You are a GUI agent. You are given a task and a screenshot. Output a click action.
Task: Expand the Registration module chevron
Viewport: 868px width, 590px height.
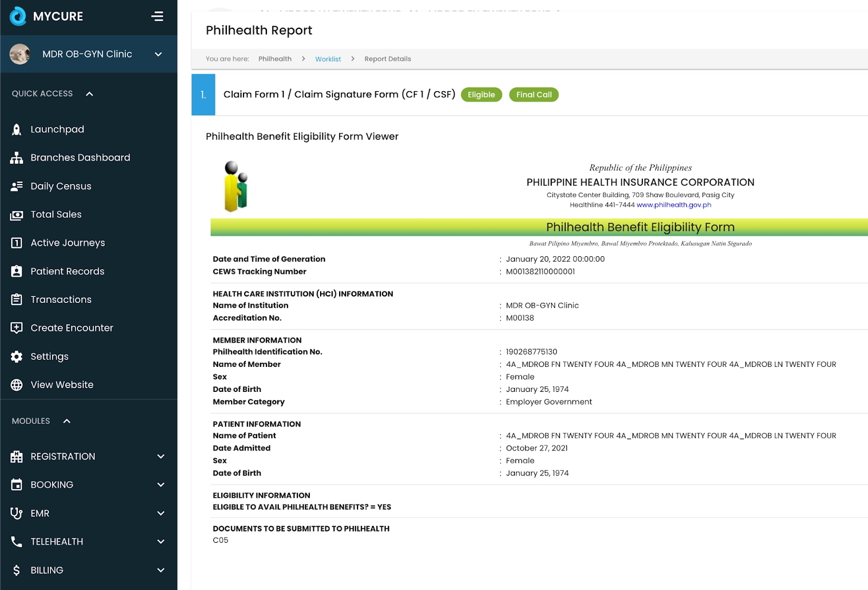[161, 456]
